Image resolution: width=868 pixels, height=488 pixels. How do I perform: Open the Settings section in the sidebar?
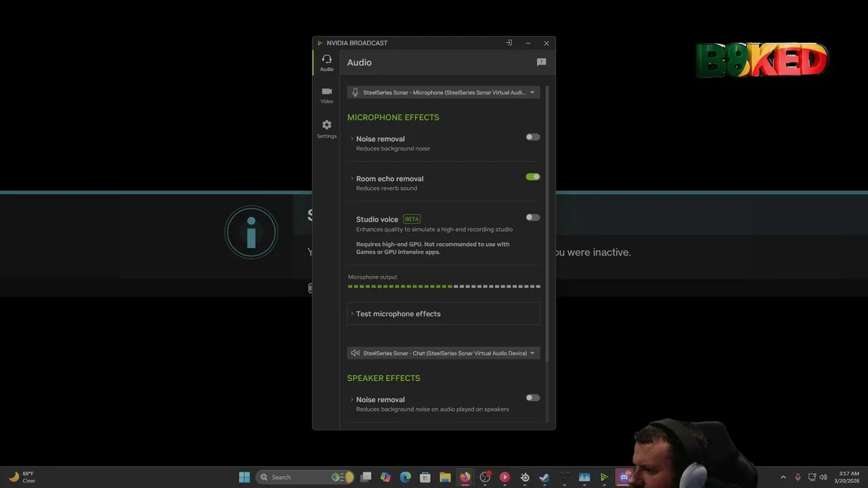(327, 129)
